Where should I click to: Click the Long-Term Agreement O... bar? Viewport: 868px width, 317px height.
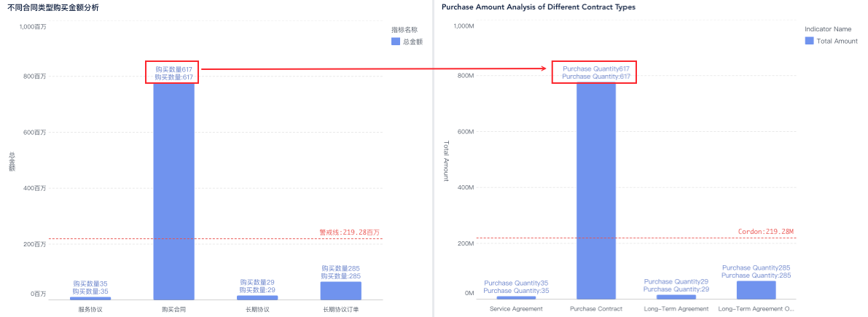click(x=756, y=289)
